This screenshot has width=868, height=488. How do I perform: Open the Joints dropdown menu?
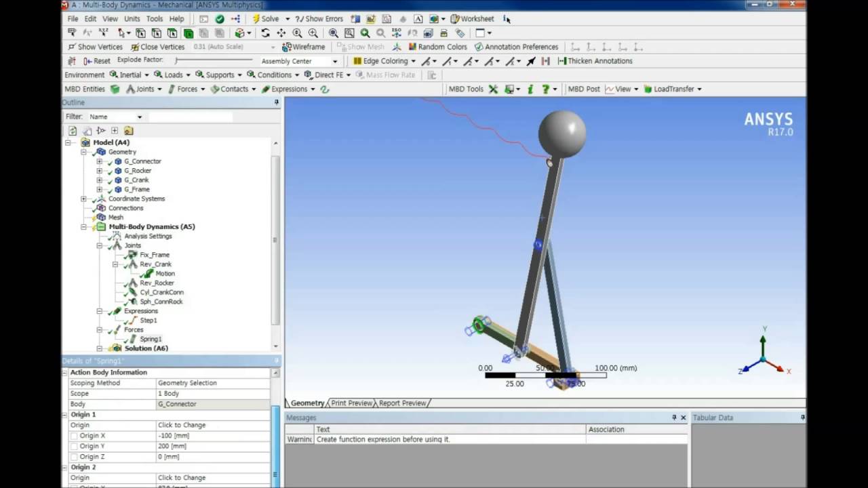(144, 89)
